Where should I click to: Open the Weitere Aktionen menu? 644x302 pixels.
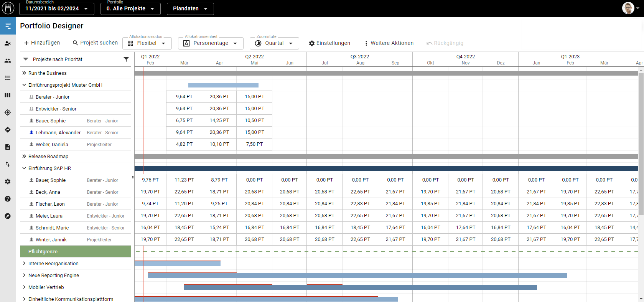pyautogui.click(x=389, y=43)
